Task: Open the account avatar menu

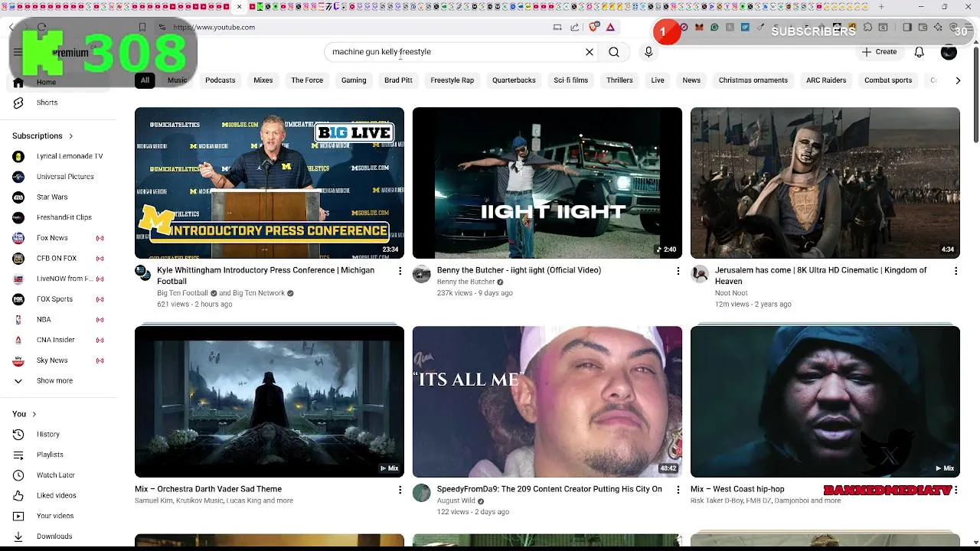Action: point(949,52)
